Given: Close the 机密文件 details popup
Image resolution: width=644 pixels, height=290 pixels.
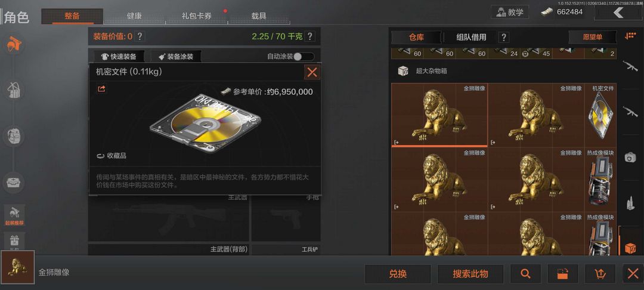Looking at the screenshot, I should tap(312, 72).
